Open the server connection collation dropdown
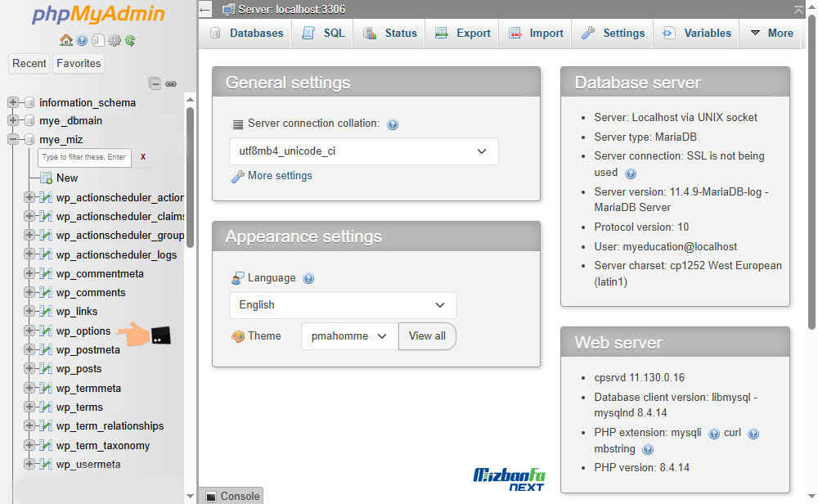This screenshot has height=504, width=818. coord(363,151)
